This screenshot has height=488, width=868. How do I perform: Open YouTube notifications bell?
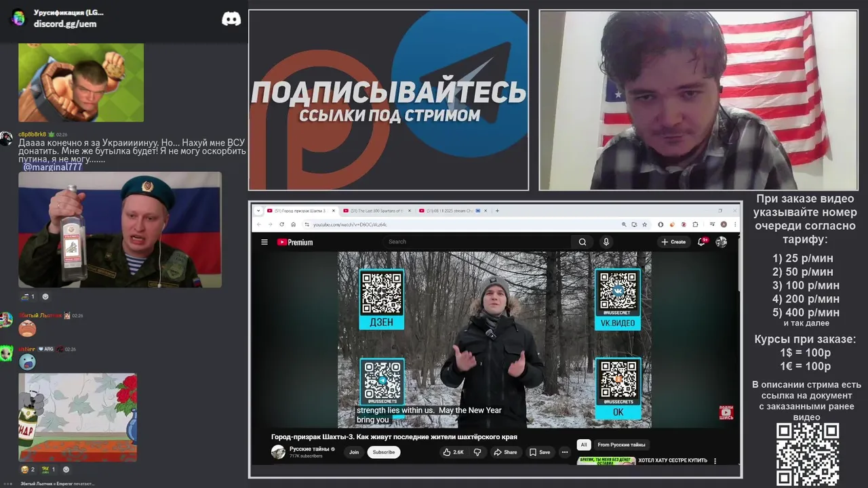(702, 241)
